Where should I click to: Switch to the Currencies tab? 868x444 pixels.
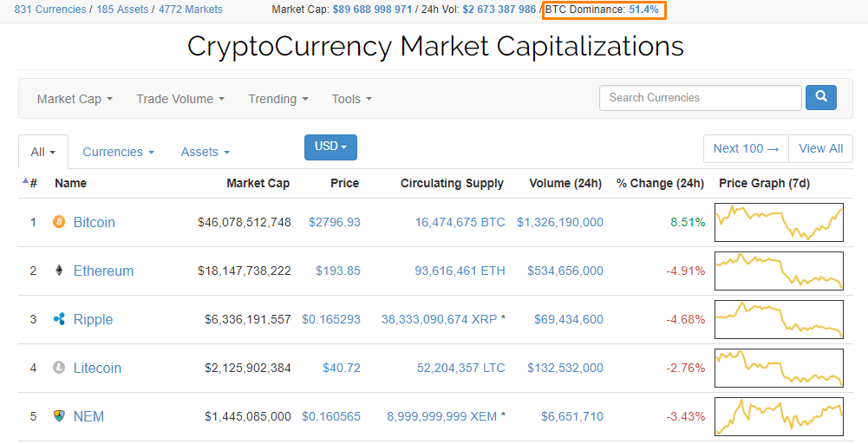tap(118, 152)
